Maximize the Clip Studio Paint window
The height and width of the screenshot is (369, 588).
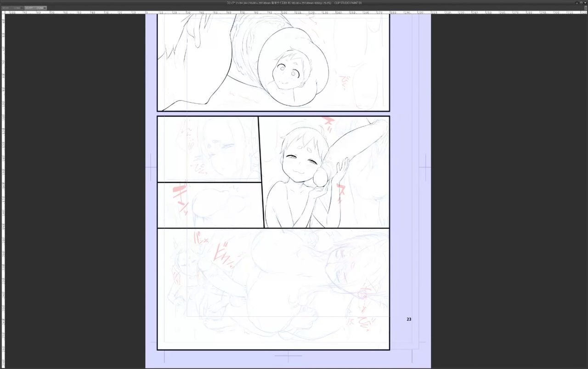(x=581, y=2)
